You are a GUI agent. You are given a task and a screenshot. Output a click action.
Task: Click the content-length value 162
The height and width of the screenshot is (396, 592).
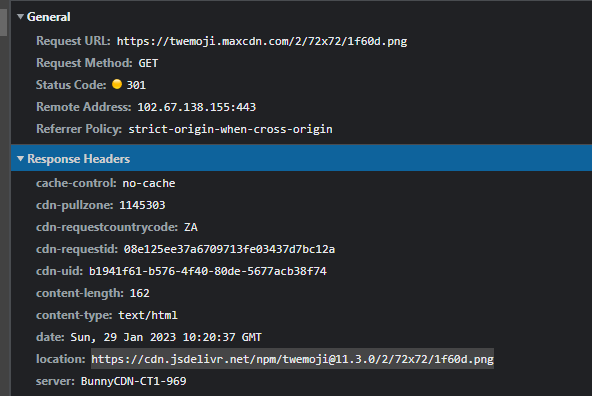pyautogui.click(x=140, y=293)
